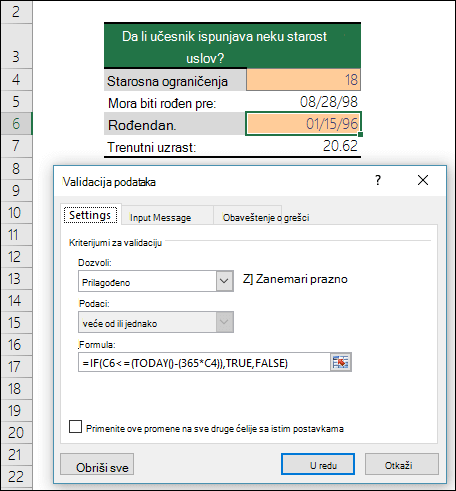
Task: Select row header 6
Action: tap(16, 124)
